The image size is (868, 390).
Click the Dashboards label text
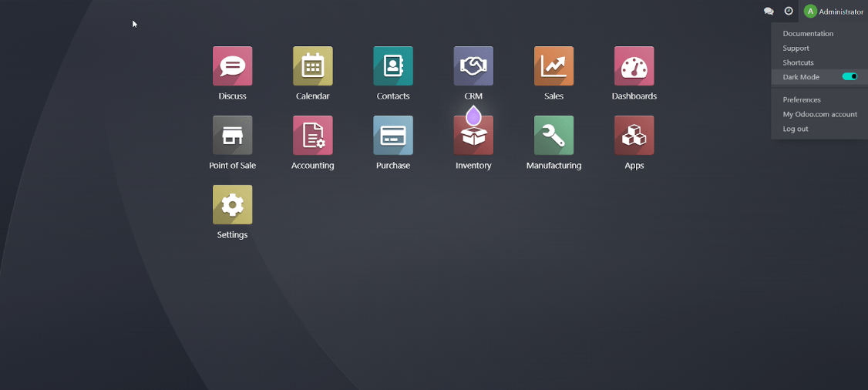click(634, 96)
